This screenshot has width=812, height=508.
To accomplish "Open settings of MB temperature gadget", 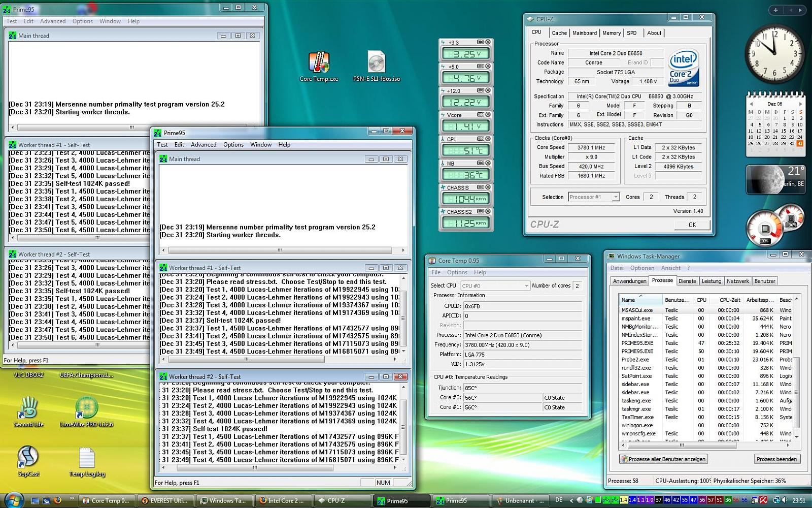I will (x=480, y=163).
